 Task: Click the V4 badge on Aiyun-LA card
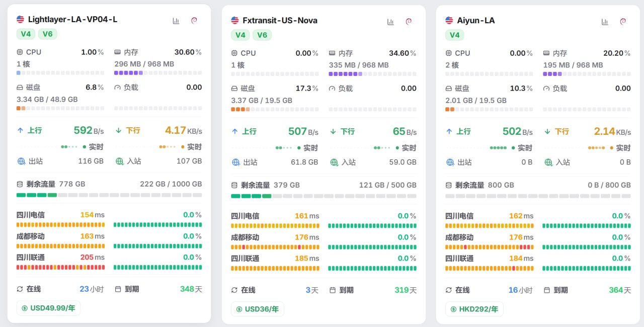click(x=454, y=35)
